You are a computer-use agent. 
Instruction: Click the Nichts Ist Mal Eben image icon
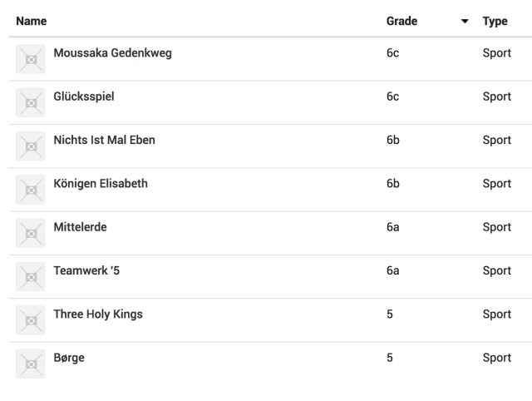(x=31, y=146)
